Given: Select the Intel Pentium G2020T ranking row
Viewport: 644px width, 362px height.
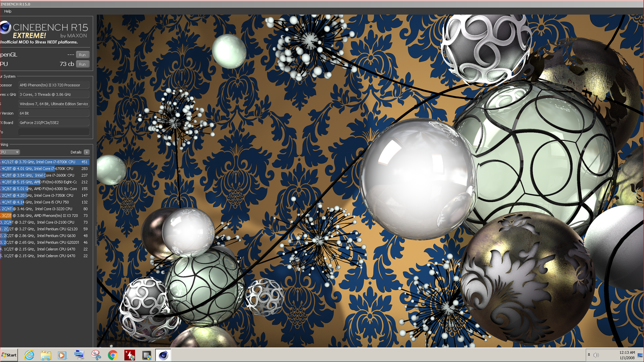Looking at the screenshot, I should pyautogui.click(x=45, y=242).
